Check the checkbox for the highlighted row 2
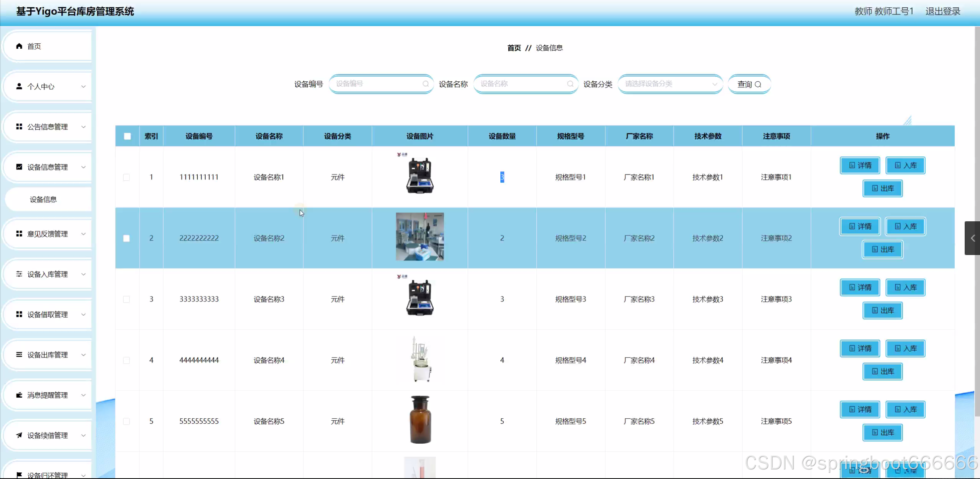The height and width of the screenshot is (479, 980). (126, 238)
